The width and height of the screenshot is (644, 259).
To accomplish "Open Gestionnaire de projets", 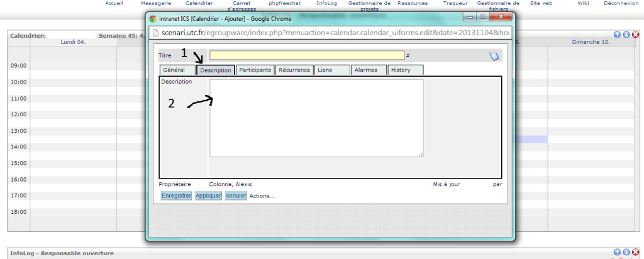I will [369, 6].
